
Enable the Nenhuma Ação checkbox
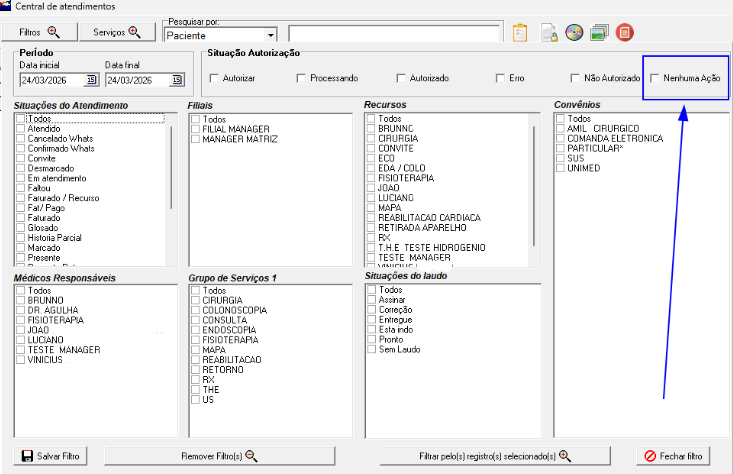point(656,78)
